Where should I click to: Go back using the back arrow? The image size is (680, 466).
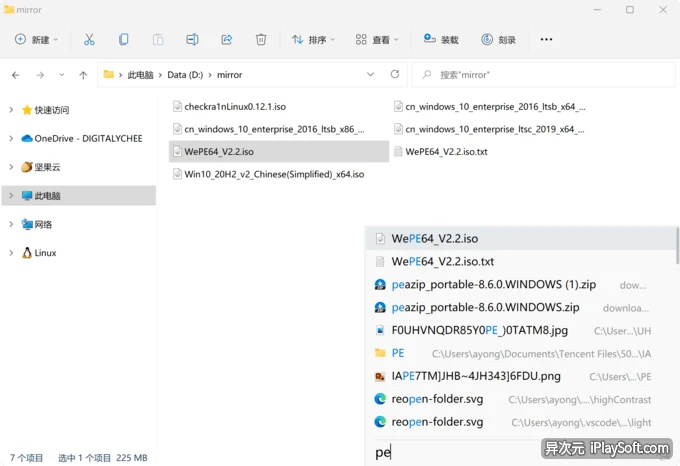pyautogui.click(x=15, y=75)
